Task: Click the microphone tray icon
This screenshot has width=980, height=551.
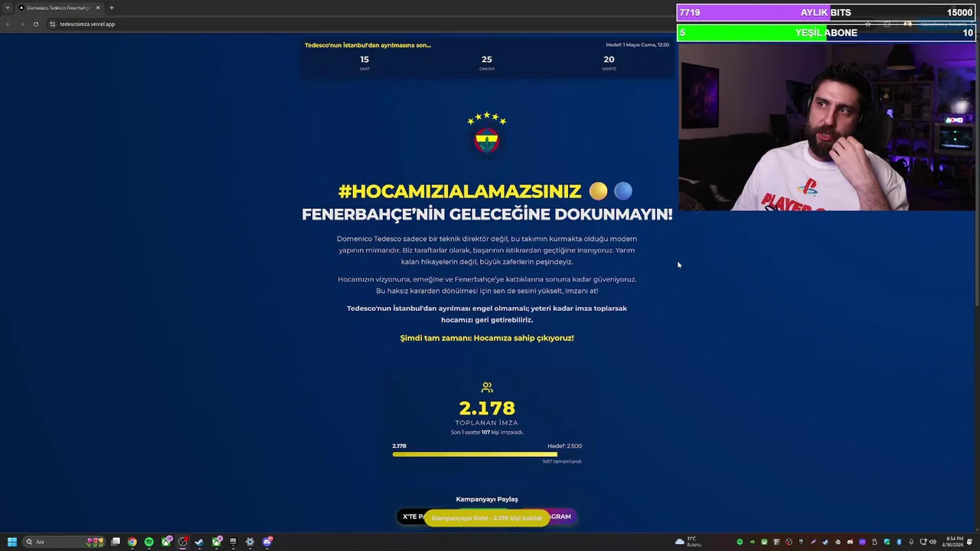Action: 911,542
